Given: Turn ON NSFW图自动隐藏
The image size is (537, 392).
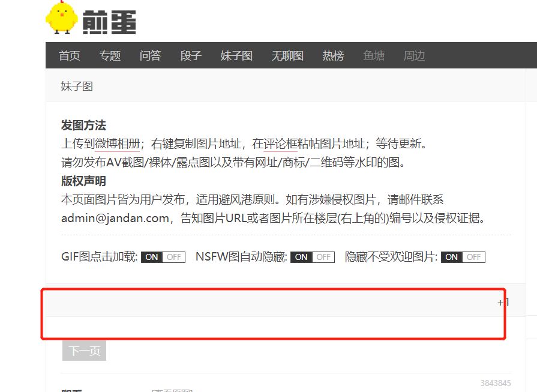Looking at the screenshot, I should [x=301, y=257].
